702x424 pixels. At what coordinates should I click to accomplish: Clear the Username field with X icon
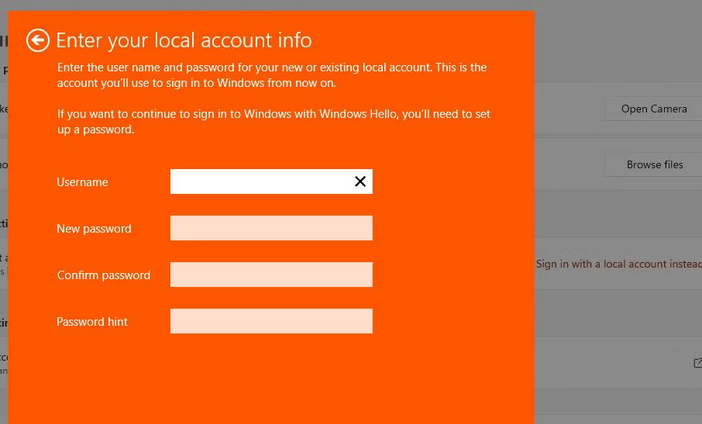pos(360,181)
